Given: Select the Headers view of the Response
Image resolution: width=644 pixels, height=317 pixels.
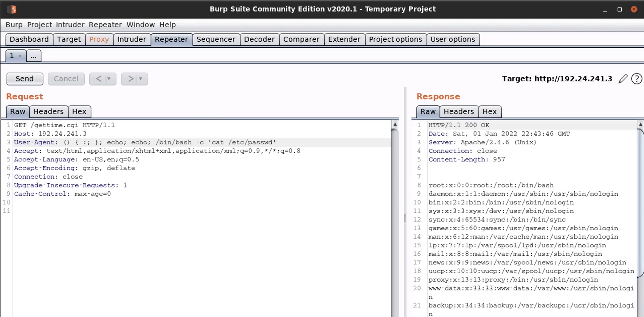Looking at the screenshot, I should click(459, 112).
